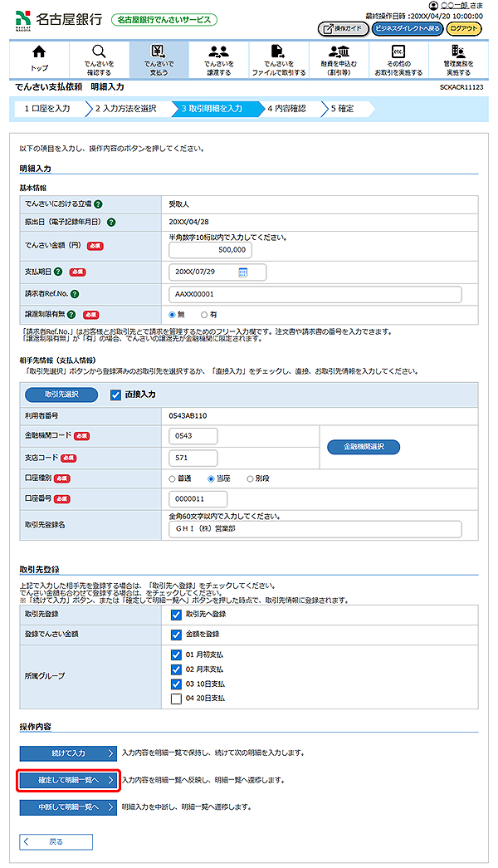The height and width of the screenshot is (868, 498).
Task: Check the 04 20日支払 group
Action: coord(175,699)
